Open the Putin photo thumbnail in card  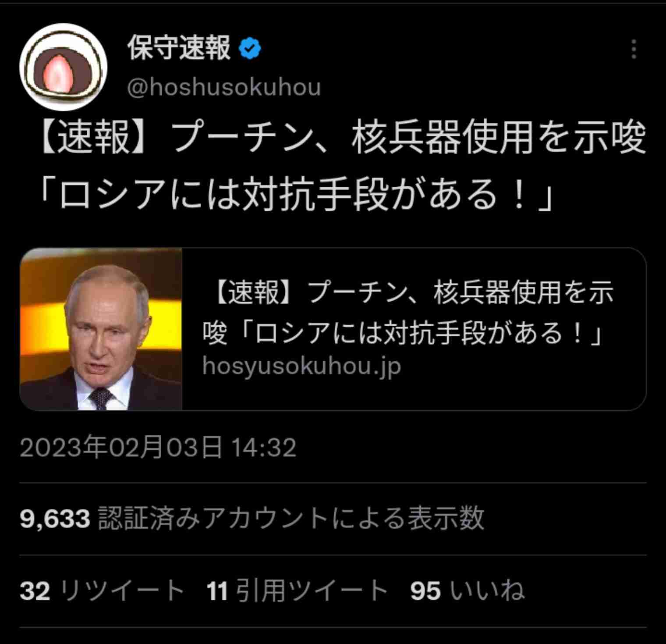click(101, 329)
